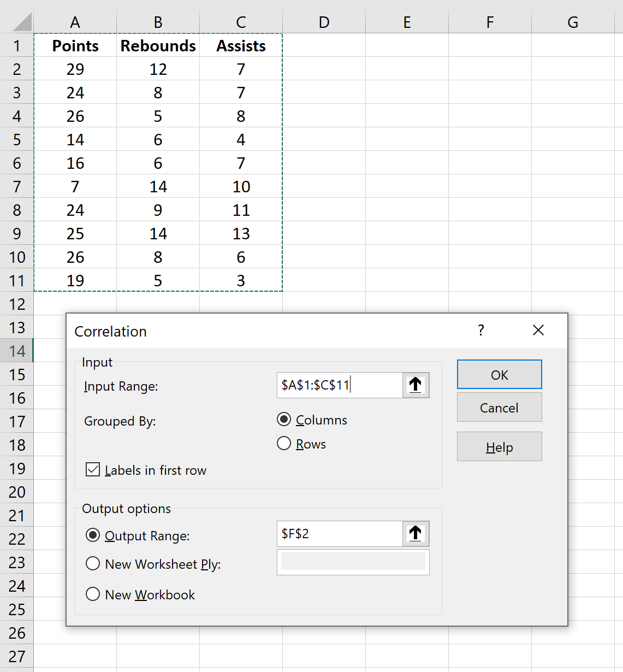Click the Output Range collapse-dialog arrow icon
623x672 pixels.
(x=415, y=534)
